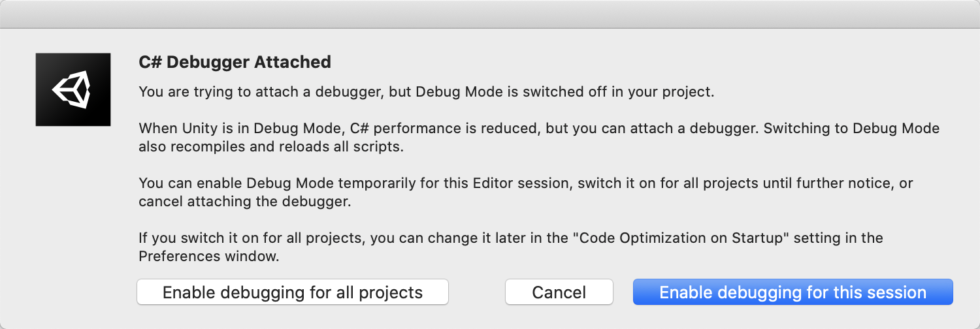Click the phrase "but you can attach a debugger"
Image resolution: width=980 pixels, height=329 pixels.
click(640, 128)
